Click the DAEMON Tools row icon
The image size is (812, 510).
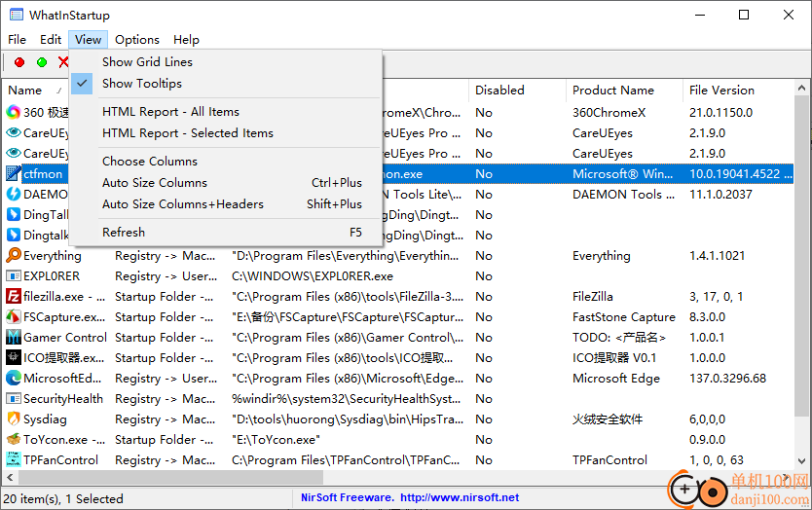(x=14, y=194)
